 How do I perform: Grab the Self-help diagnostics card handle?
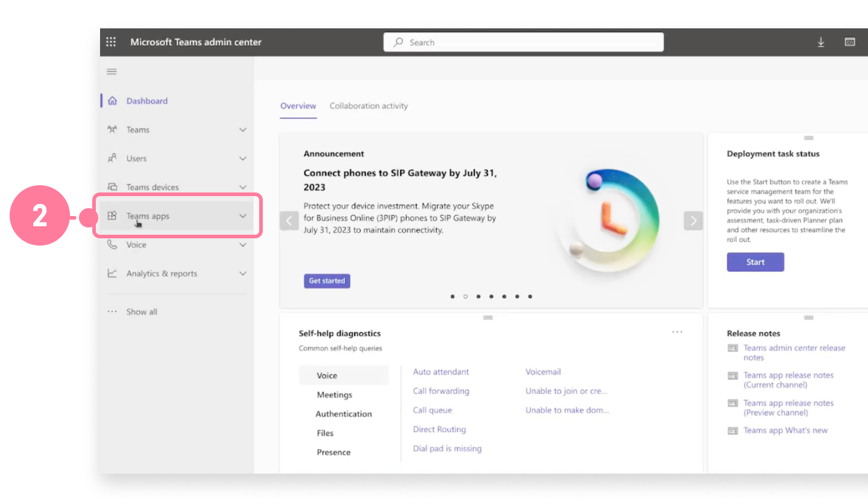pyautogui.click(x=488, y=317)
